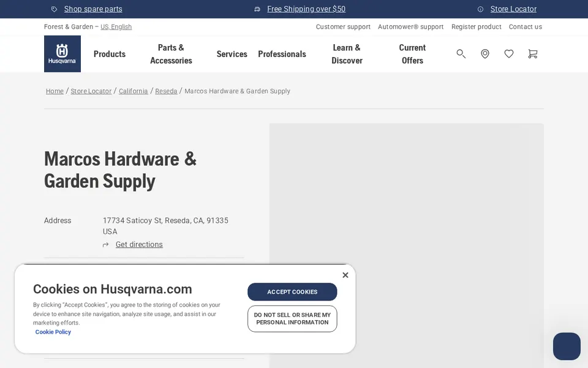Open the Cookie Policy link
The image size is (588, 368).
pyautogui.click(x=53, y=332)
